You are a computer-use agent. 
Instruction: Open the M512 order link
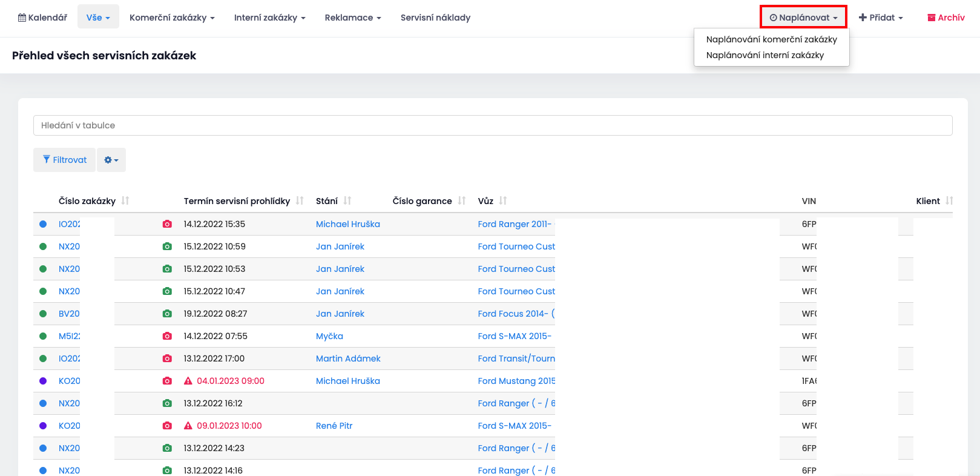(x=70, y=336)
